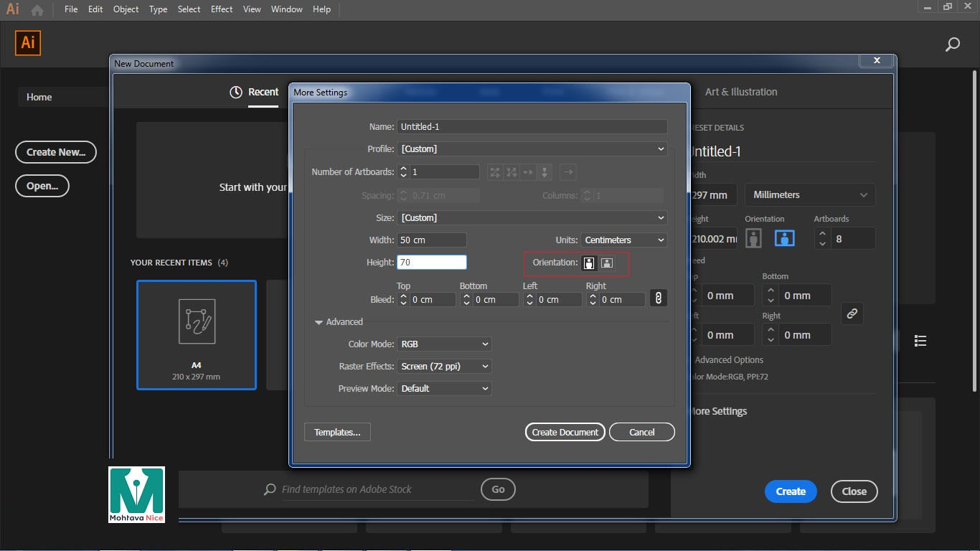Click the preset details bleed link icon
Screen dimensions: 980x551
click(x=852, y=314)
